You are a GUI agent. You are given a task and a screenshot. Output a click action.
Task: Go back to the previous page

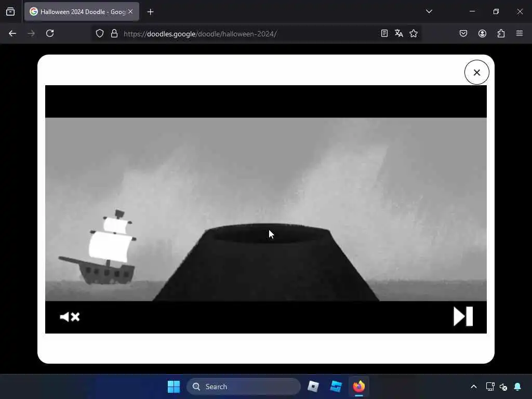pos(12,33)
